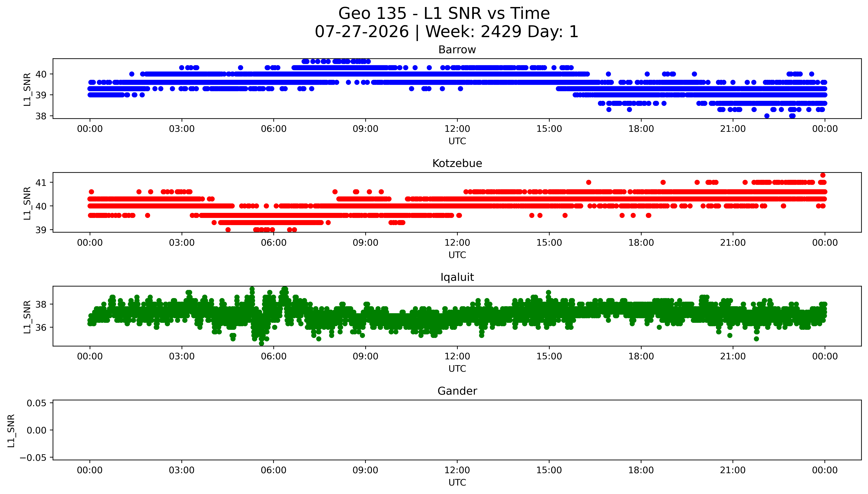The image size is (868, 494).
Task: Click the L1_SNR y-axis label of Gander
Action: [x=11, y=430]
